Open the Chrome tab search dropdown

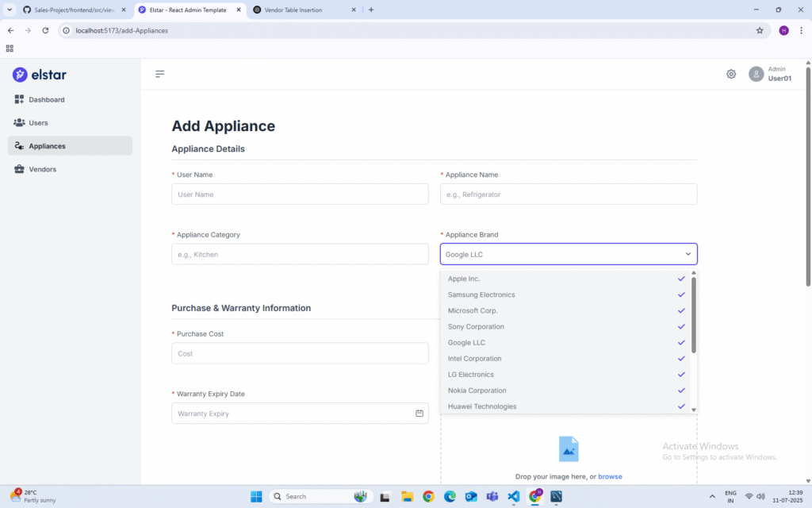click(10, 10)
